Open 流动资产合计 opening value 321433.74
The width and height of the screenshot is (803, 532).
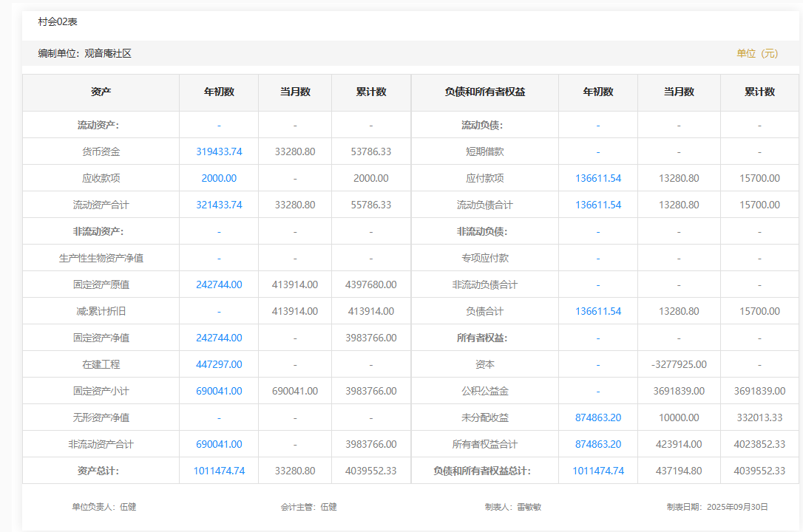[x=219, y=205]
